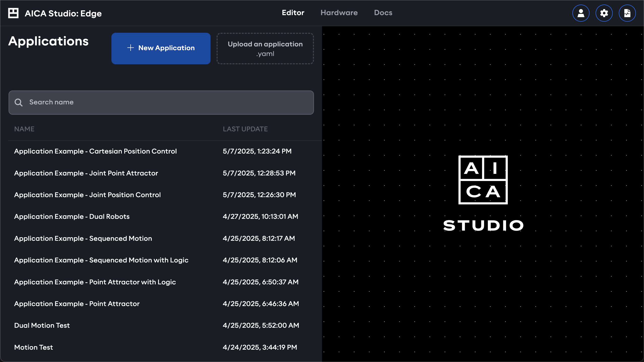Open the settings gear icon
This screenshot has height=362, width=644.
click(x=604, y=13)
